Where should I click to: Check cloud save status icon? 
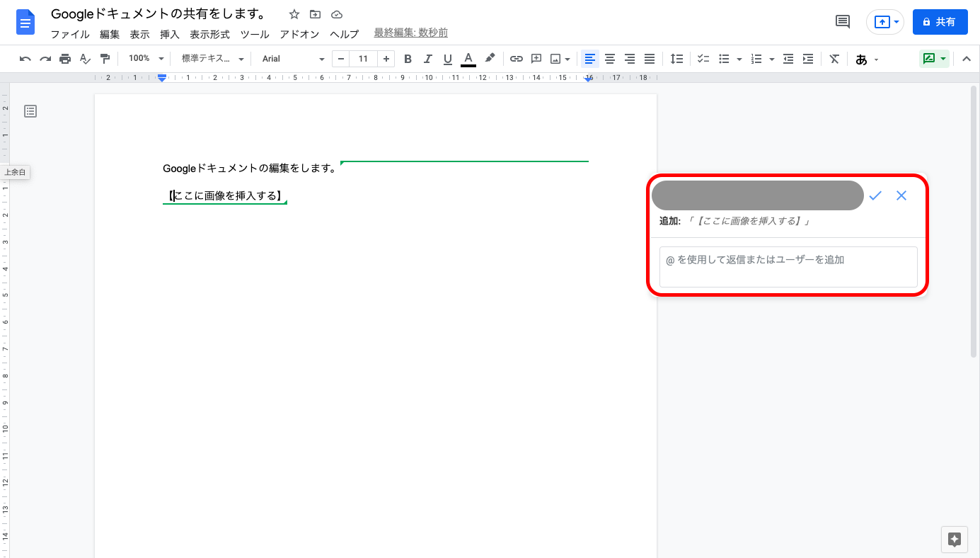pos(337,14)
